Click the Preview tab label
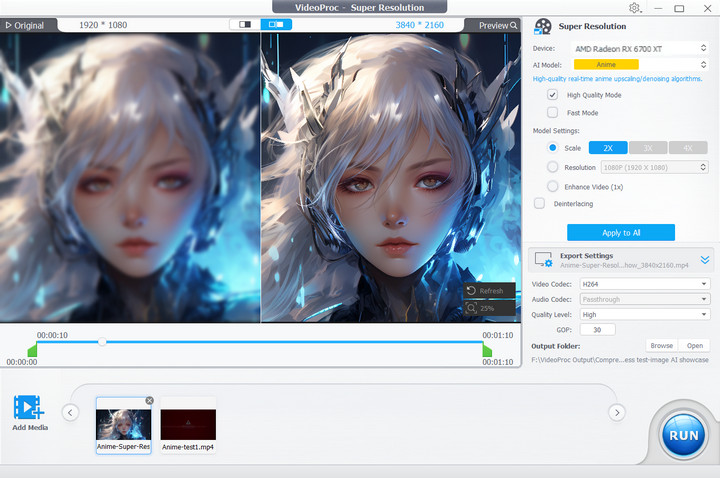This screenshot has height=478, width=720. pos(494,26)
